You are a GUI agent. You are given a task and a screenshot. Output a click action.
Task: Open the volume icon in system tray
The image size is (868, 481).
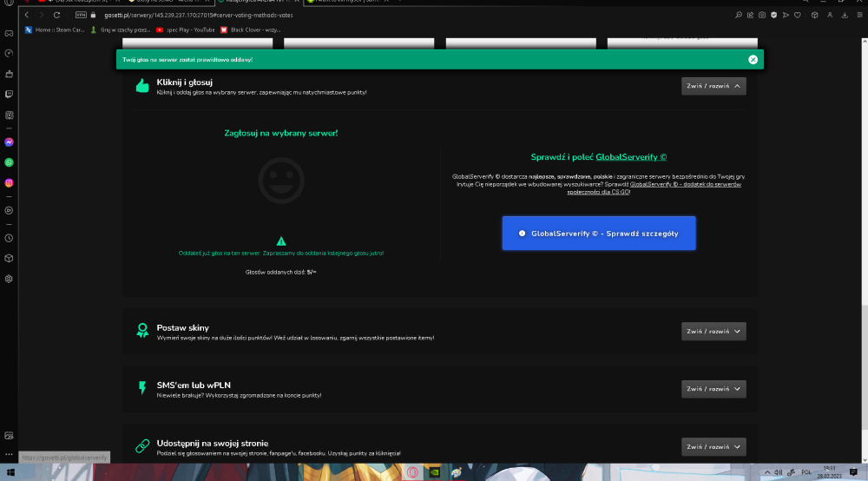click(x=779, y=472)
